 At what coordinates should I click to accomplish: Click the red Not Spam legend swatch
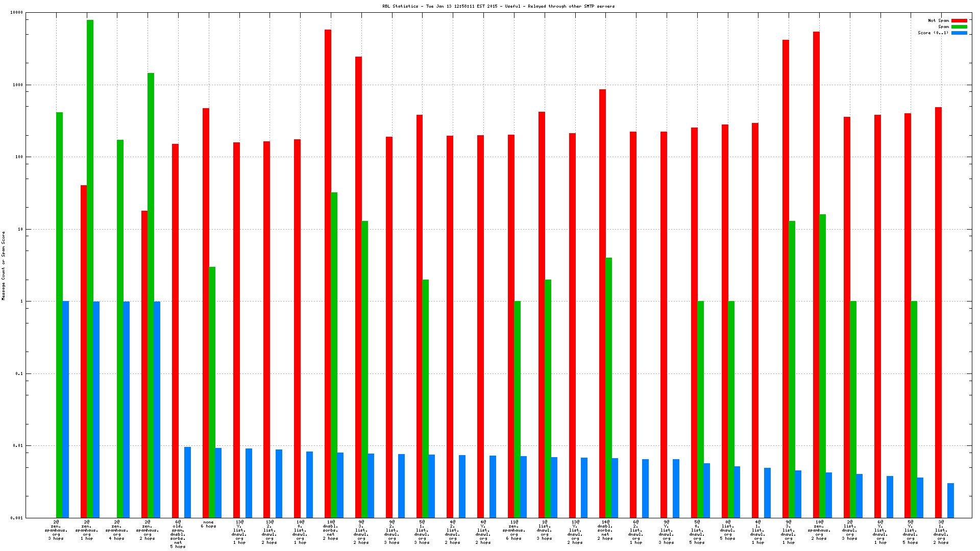[959, 21]
